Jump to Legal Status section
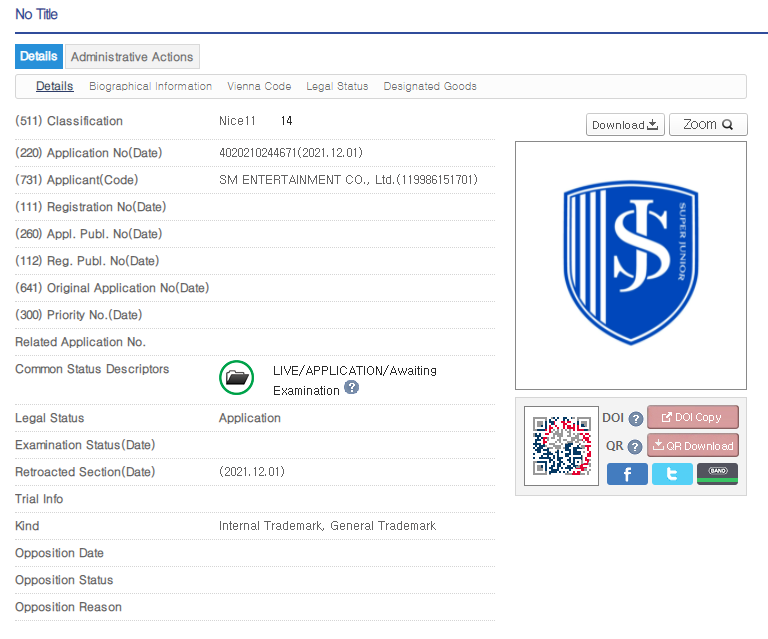Image resolution: width=768 pixels, height=639 pixels. [337, 86]
